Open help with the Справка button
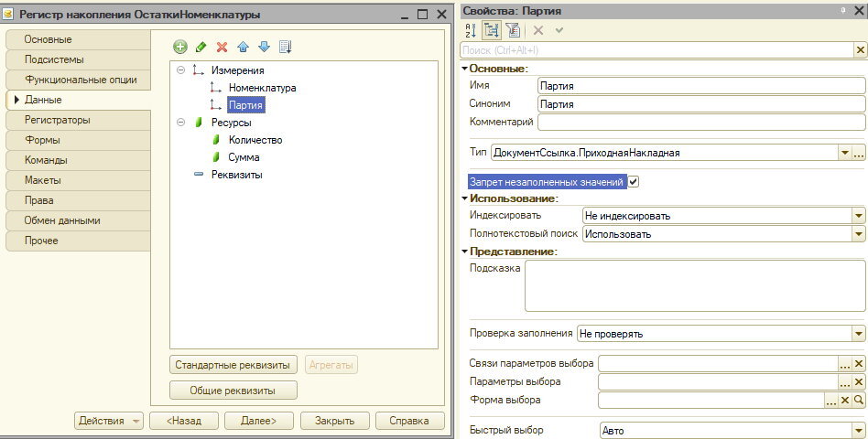The width and height of the screenshot is (868, 439). point(409,421)
